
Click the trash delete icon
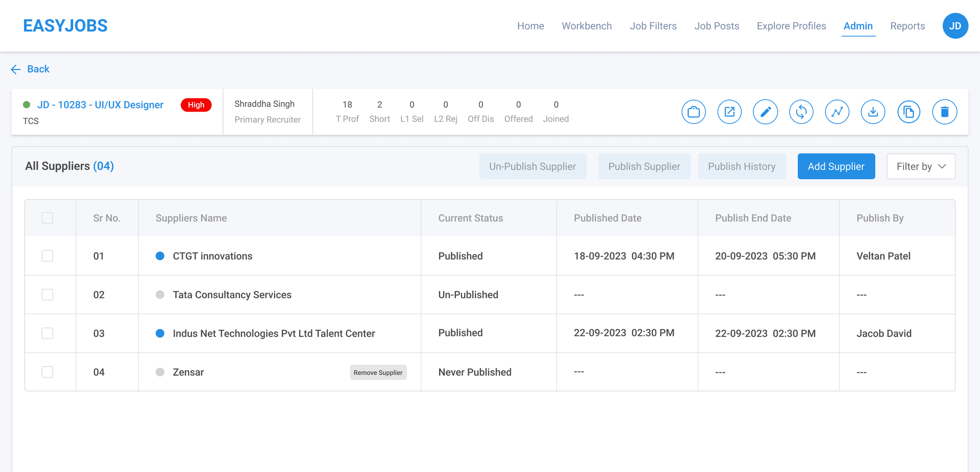click(x=944, y=112)
